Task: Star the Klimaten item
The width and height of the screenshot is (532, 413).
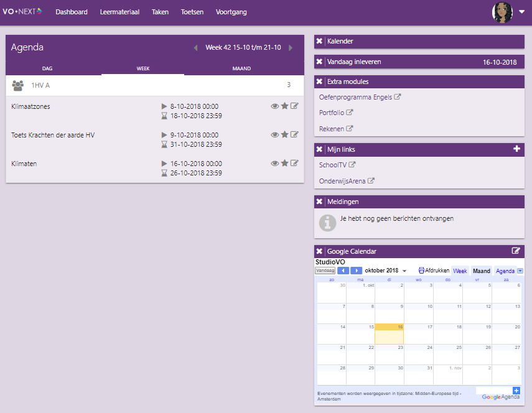Action: coord(284,163)
